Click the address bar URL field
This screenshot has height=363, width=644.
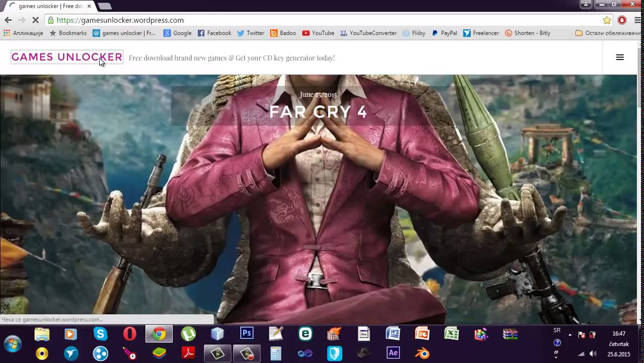pos(323,20)
